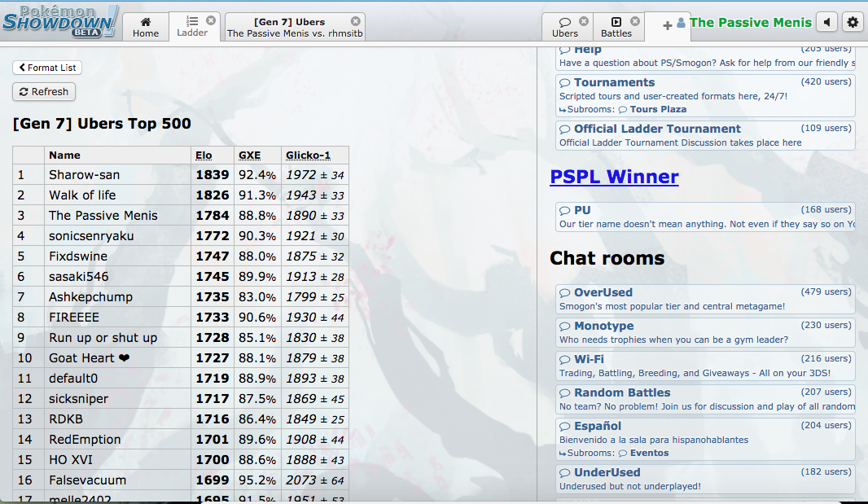This screenshot has width=868, height=504.
Task: Join the Help room
Action: tap(705, 57)
